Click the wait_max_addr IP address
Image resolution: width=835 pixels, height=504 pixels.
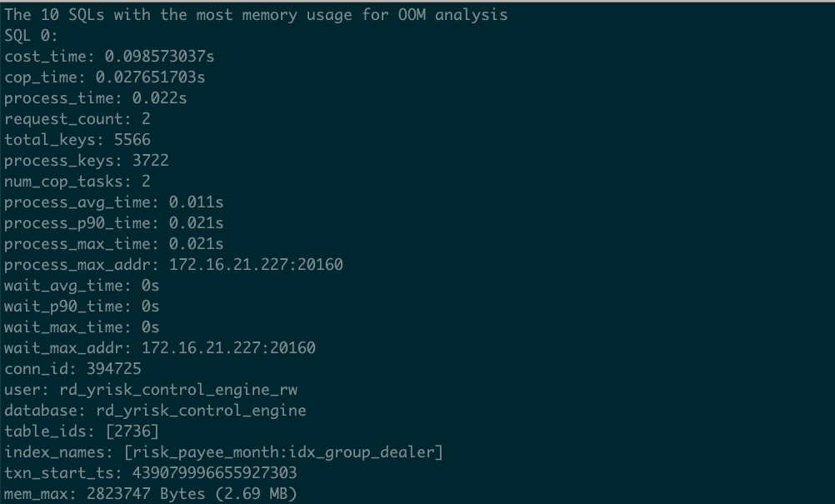(x=228, y=348)
